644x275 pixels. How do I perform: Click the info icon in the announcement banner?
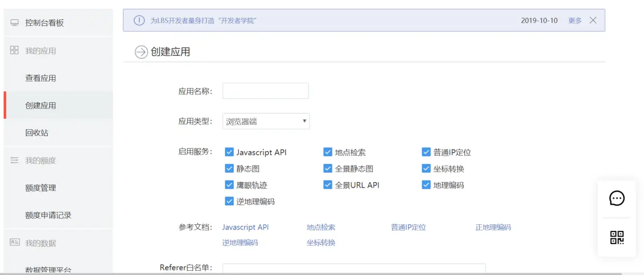tap(139, 20)
